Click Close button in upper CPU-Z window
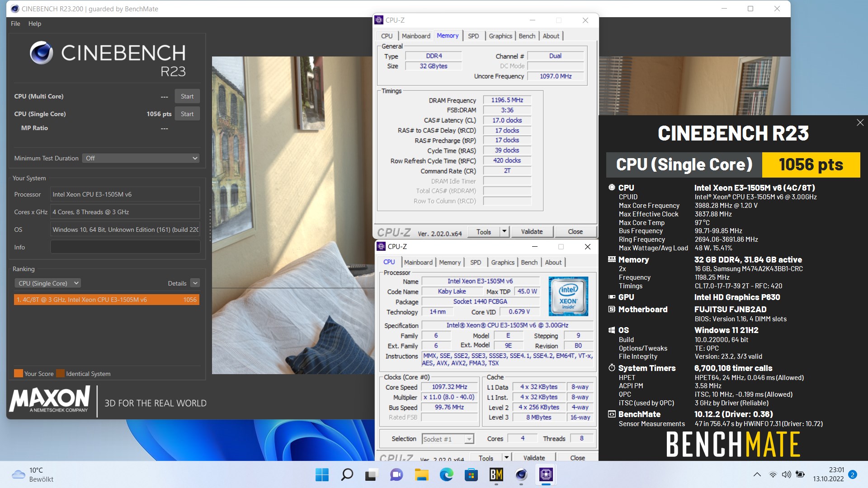The width and height of the screenshot is (868, 488). point(575,232)
